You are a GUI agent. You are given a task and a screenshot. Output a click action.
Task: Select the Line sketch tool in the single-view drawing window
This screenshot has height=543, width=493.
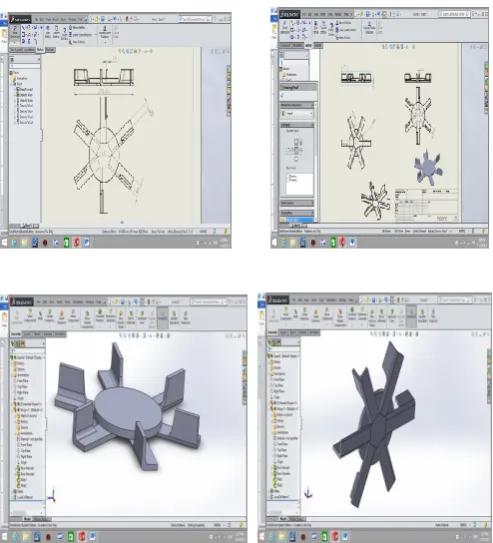[x=24, y=27]
